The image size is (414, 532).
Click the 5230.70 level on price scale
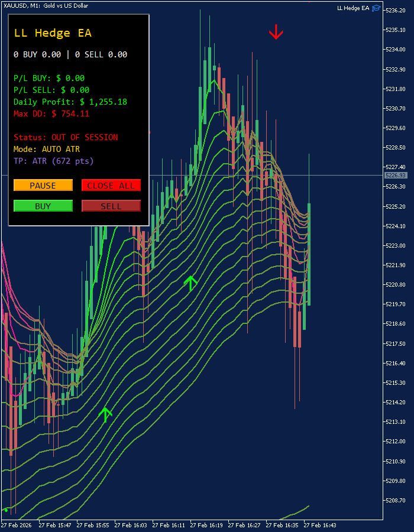(396, 109)
